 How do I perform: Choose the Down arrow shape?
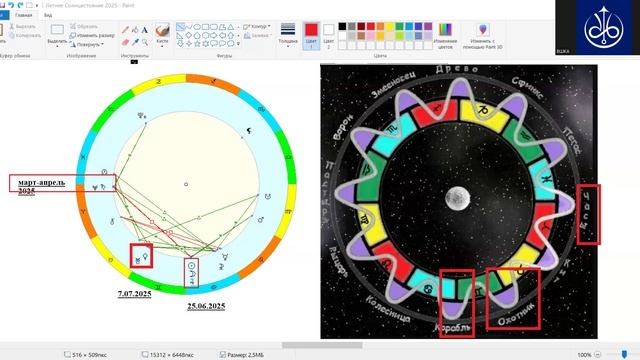point(180,44)
